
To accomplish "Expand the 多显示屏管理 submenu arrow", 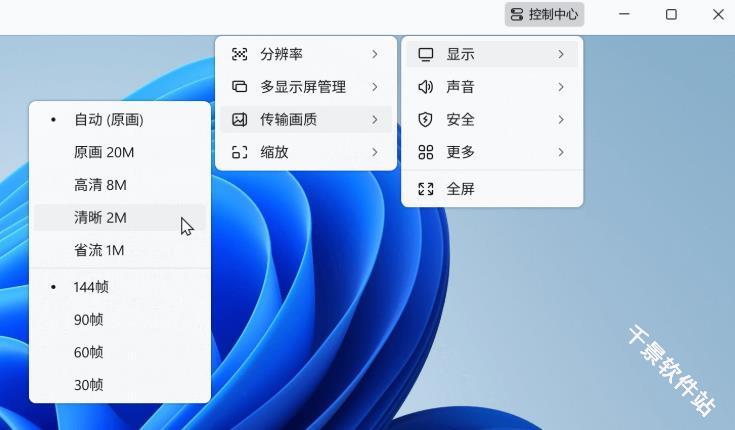I will [x=375, y=87].
